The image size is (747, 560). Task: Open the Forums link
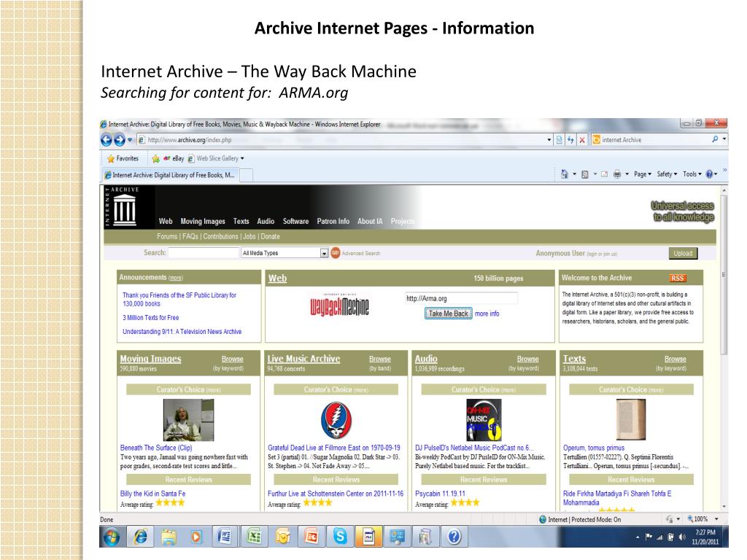[x=167, y=236]
